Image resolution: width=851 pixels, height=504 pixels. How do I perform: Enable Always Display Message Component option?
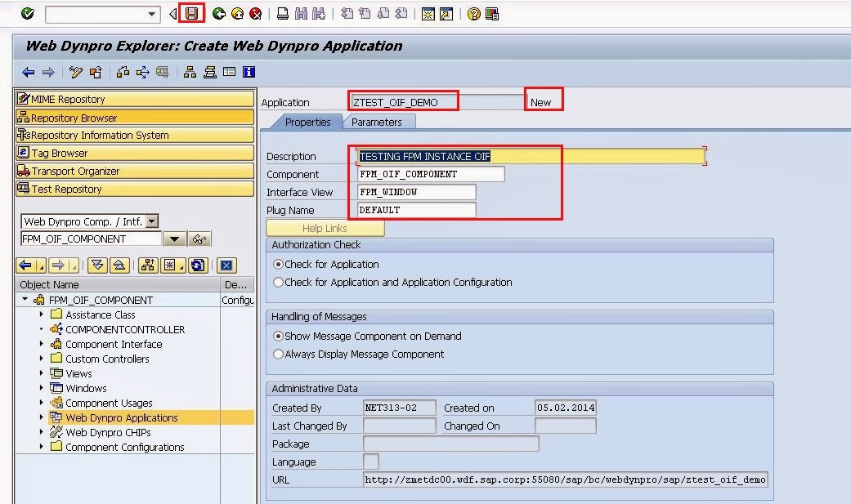[x=279, y=355]
